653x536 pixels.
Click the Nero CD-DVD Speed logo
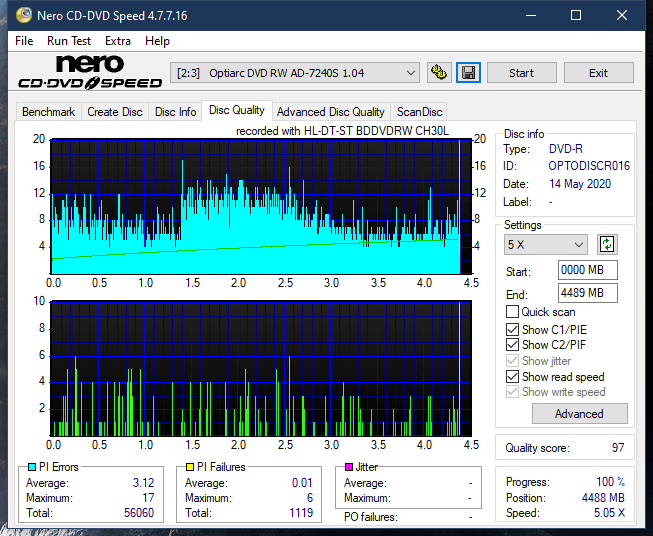(x=90, y=72)
